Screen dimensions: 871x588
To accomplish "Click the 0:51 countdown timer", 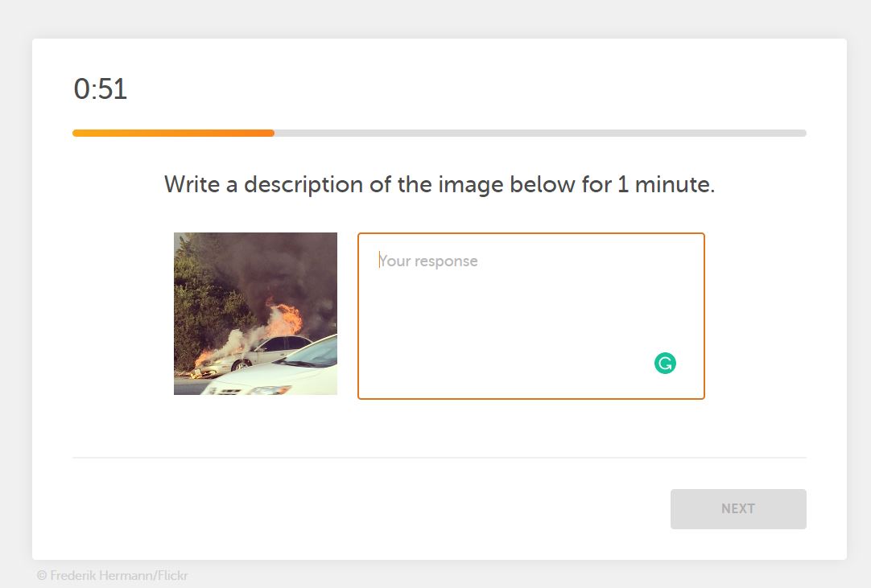I will pyautogui.click(x=101, y=89).
